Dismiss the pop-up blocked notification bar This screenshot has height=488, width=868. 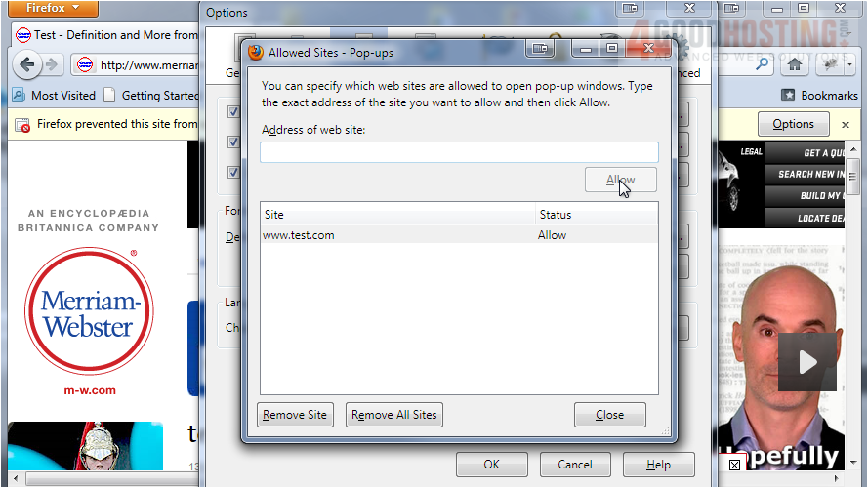click(845, 124)
